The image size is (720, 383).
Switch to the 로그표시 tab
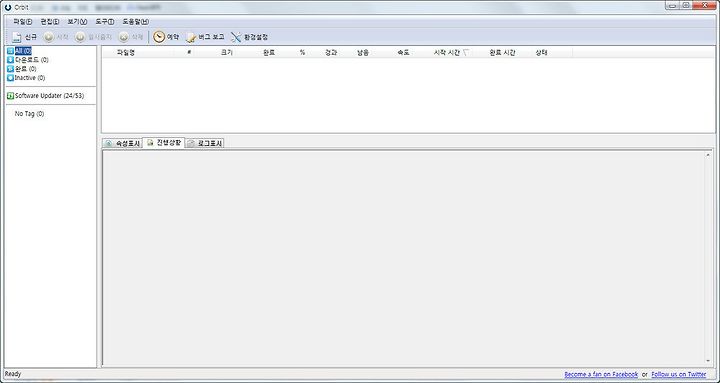(x=205, y=143)
